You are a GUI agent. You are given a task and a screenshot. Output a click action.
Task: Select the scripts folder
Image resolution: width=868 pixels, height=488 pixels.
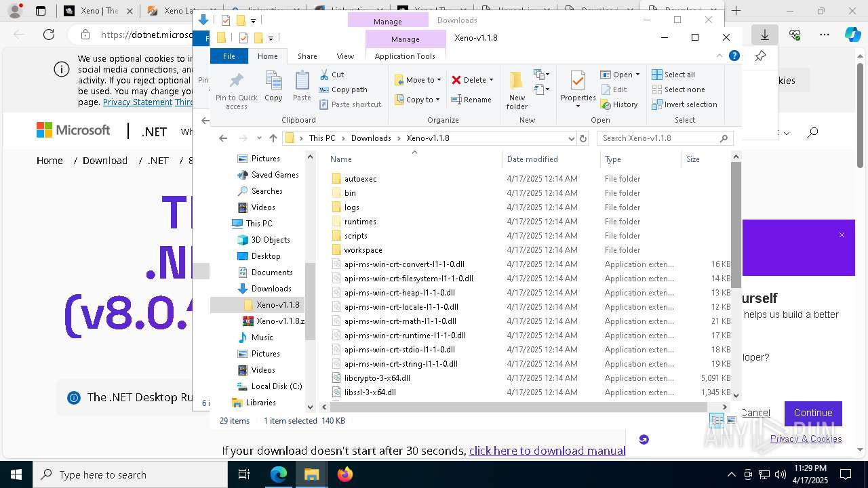(x=356, y=236)
